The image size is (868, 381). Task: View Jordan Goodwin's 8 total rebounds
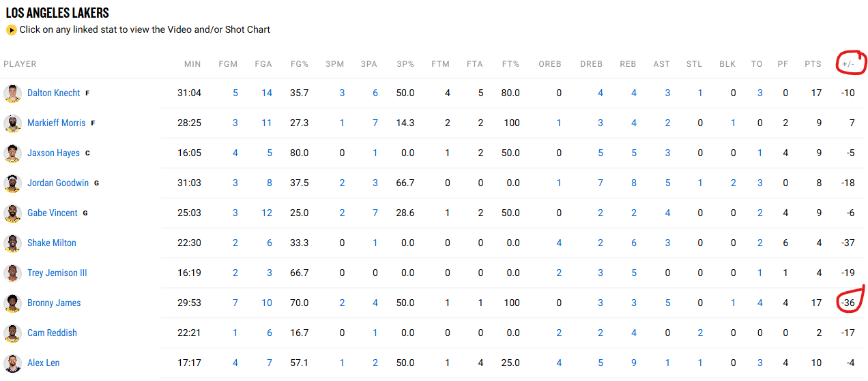(x=634, y=183)
